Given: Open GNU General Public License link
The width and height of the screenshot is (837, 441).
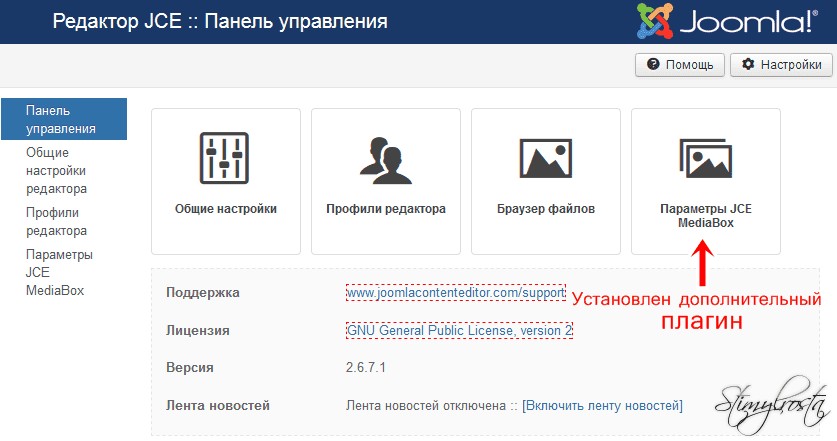Looking at the screenshot, I should coord(459,330).
